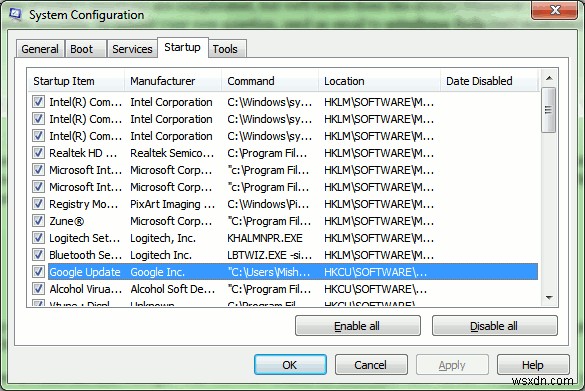Click the Google Inc. manufacturer cell
The image size is (585, 391).
[x=157, y=272]
